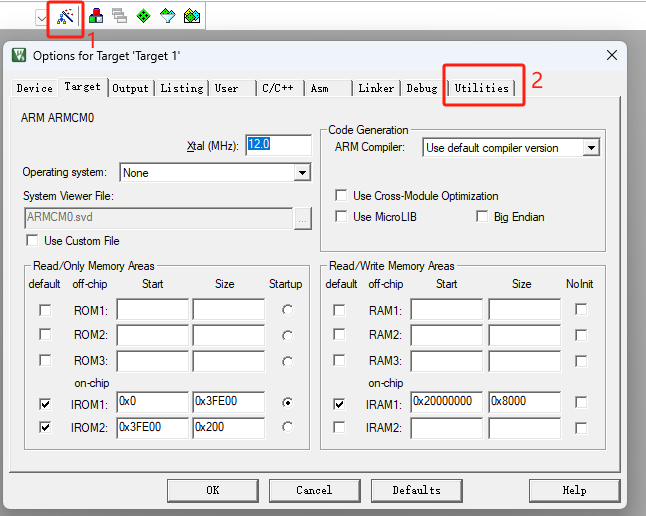Select IROM2 Startup radio button
Screen dimensions: 646x516
(288, 427)
